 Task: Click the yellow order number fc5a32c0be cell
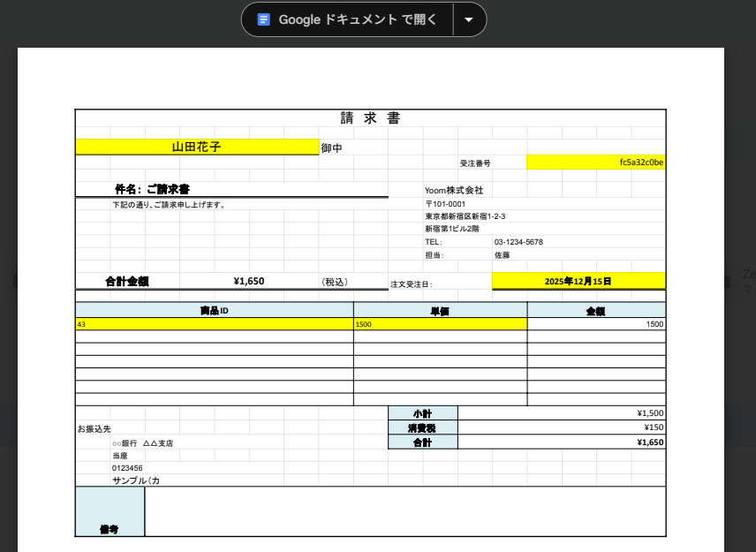[x=595, y=163]
